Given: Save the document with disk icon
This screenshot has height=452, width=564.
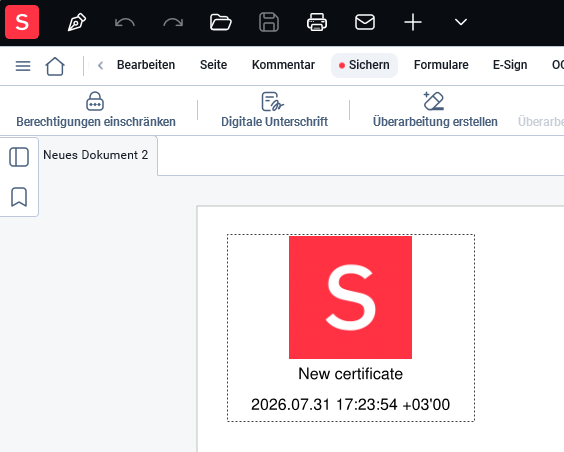Looking at the screenshot, I should (269, 22).
